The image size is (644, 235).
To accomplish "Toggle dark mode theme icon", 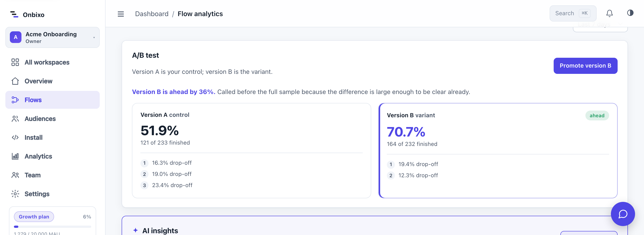I will pos(630,13).
